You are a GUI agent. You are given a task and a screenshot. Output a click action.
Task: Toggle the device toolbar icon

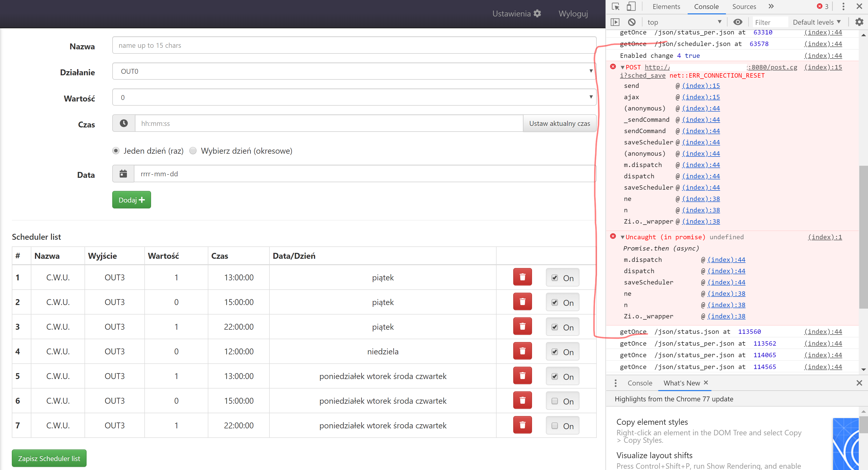(631, 7)
